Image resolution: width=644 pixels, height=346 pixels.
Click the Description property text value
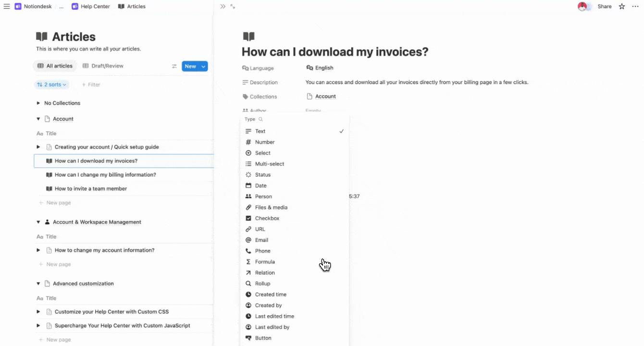pyautogui.click(x=417, y=82)
